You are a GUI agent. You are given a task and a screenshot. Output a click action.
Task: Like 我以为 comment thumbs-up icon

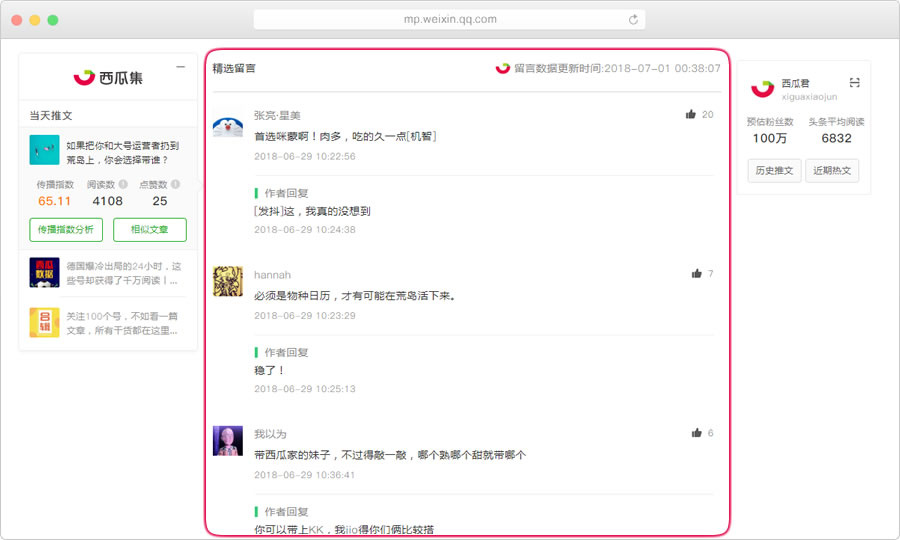pos(696,433)
